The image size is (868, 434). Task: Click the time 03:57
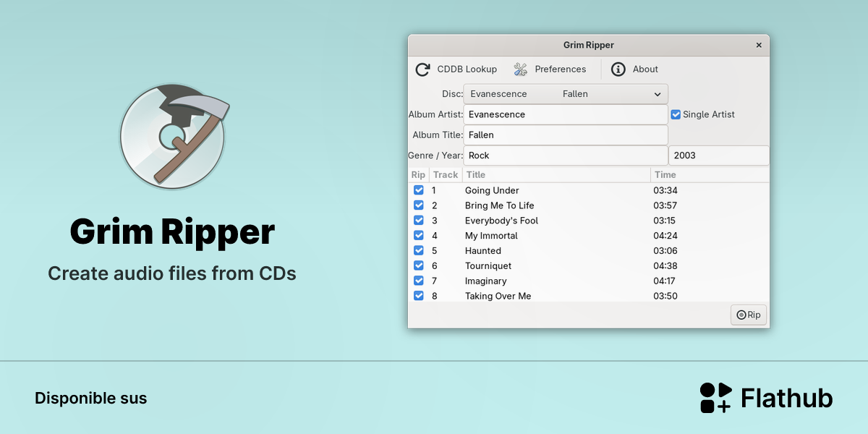[665, 205]
